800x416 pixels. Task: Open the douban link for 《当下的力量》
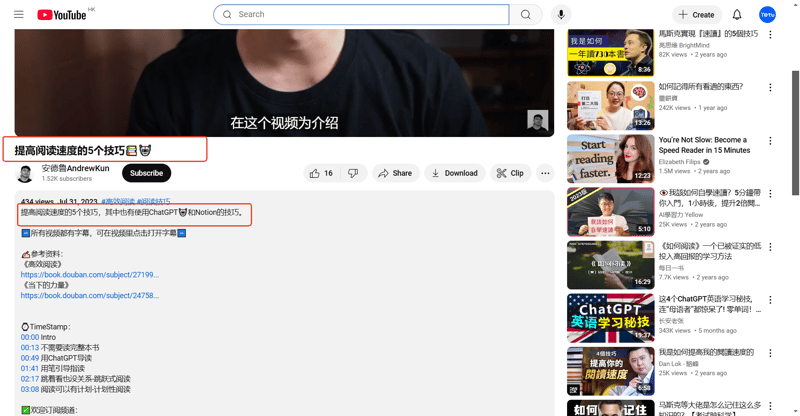tap(90, 296)
